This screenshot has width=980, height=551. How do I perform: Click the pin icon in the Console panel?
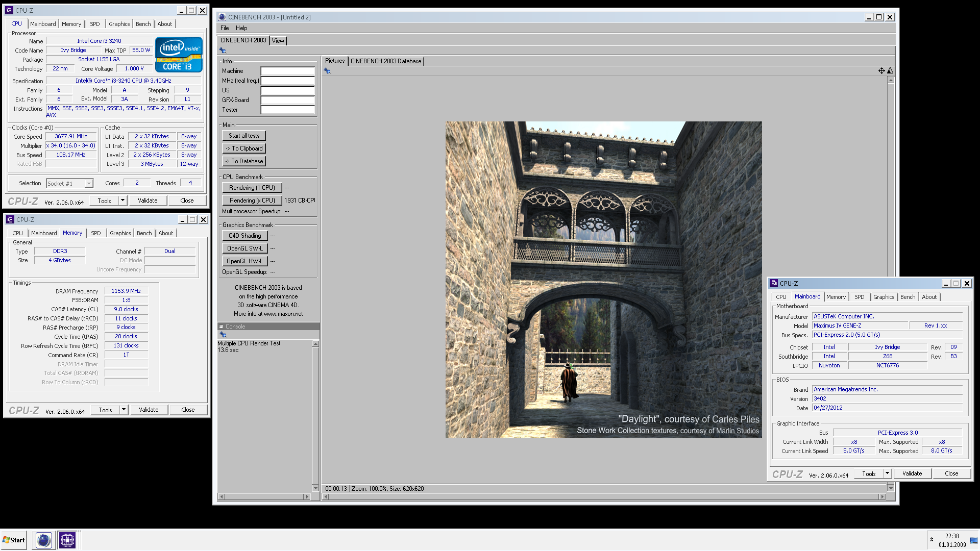pos(223,335)
